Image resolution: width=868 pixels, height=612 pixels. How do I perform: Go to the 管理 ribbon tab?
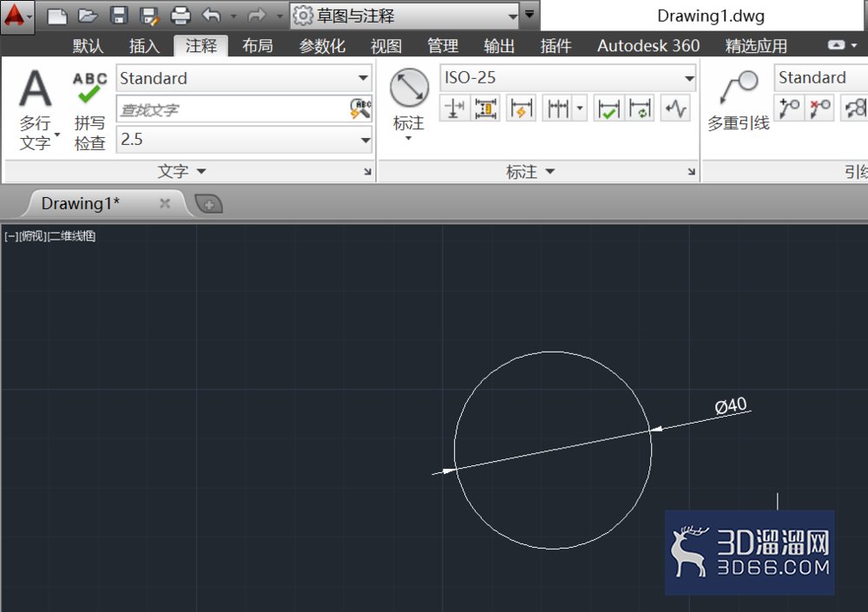[x=443, y=45]
